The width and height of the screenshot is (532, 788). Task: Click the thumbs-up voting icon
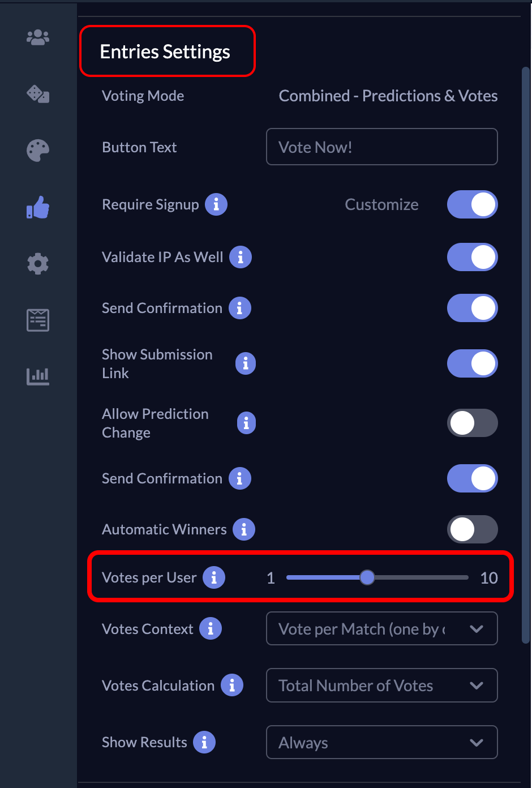37,207
